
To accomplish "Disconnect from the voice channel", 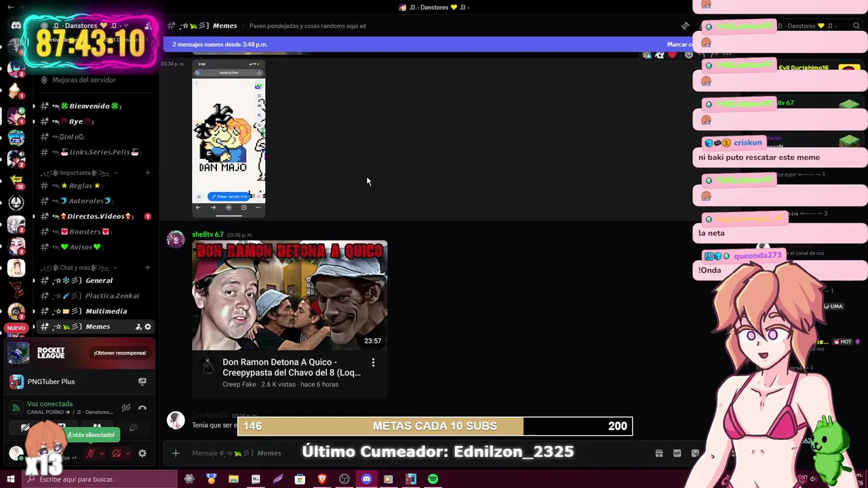I will pyautogui.click(x=142, y=408).
